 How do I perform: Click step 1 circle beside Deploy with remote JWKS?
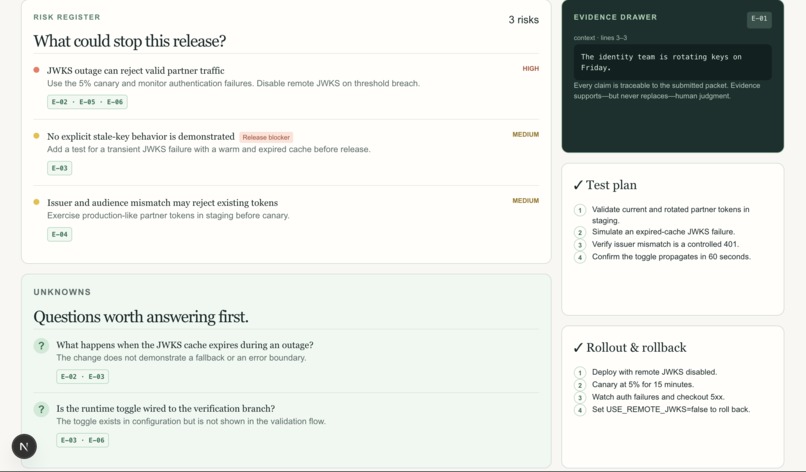click(x=580, y=373)
